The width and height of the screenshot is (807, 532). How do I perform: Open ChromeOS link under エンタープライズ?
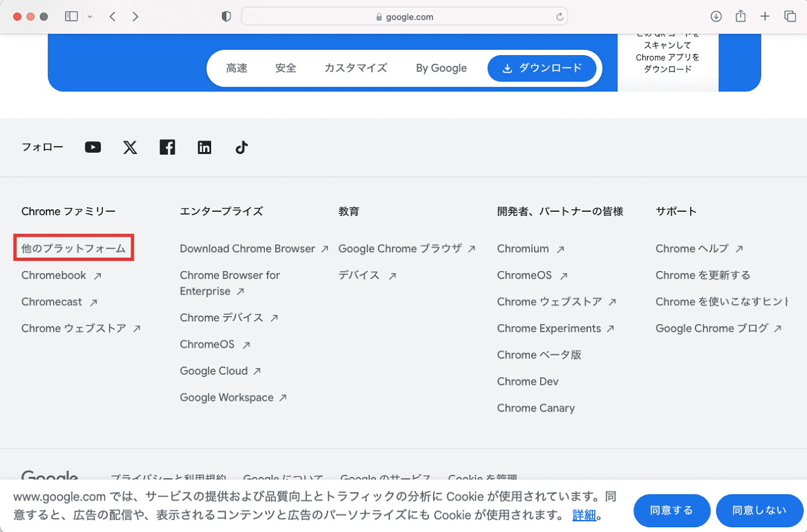pyautogui.click(x=215, y=344)
